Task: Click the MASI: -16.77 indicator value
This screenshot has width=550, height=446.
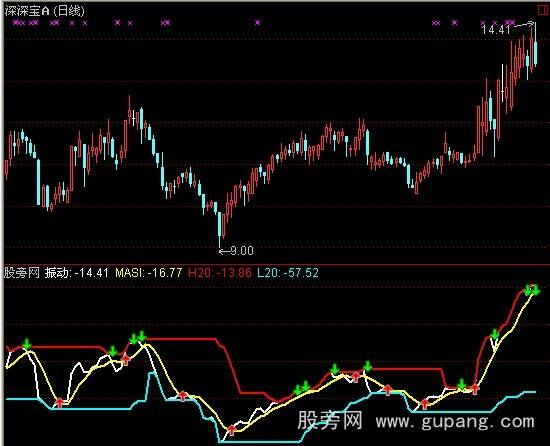Action: click(x=149, y=272)
